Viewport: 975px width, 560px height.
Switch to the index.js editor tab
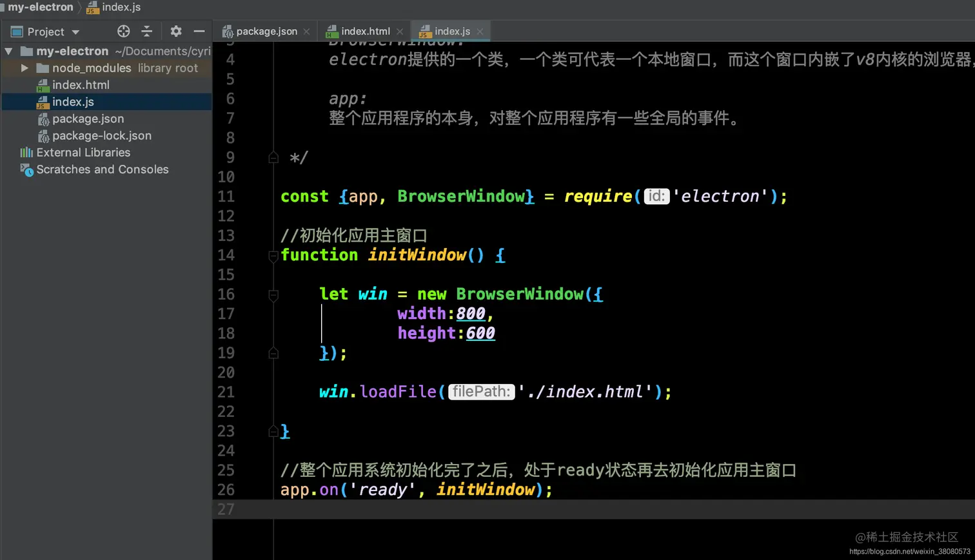point(452,31)
